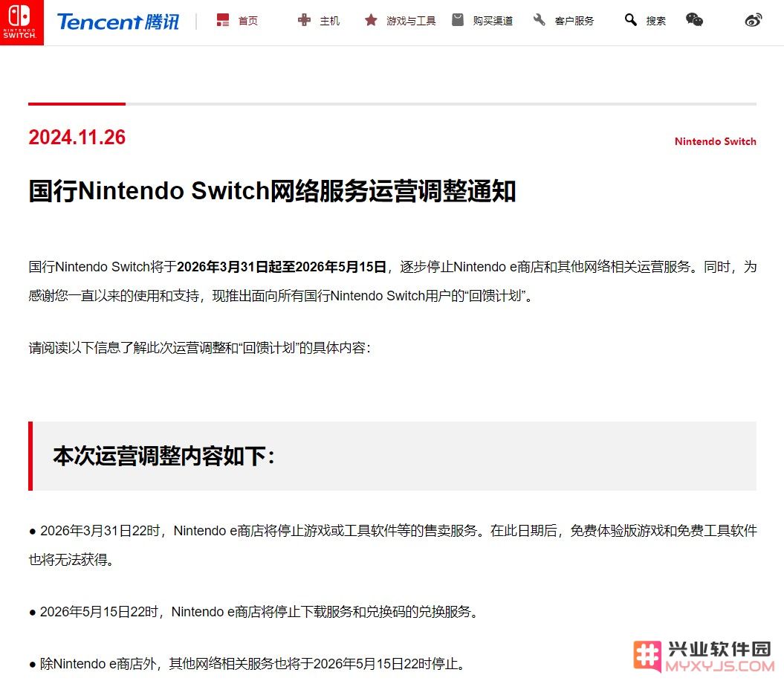
Task: Open the 购买渠道 menu item
Action: point(493,21)
